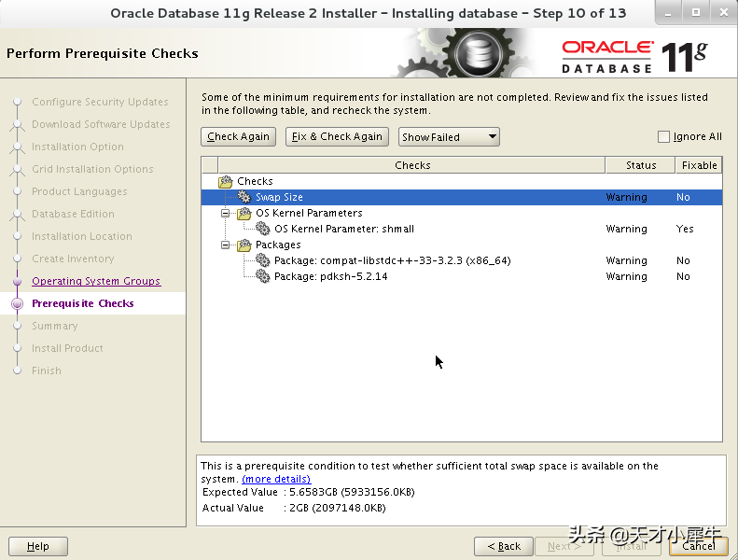
Task: Enable the Ignore All checkbox
Action: 663,137
